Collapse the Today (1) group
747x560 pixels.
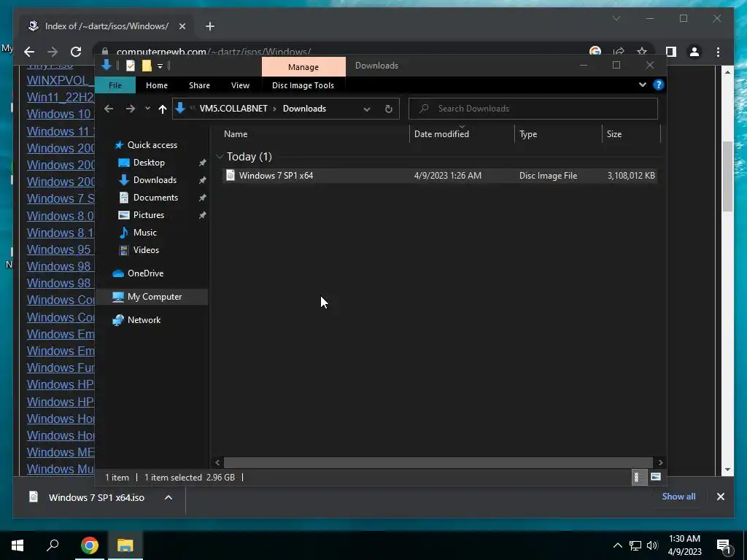pyautogui.click(x=220, y=157)
